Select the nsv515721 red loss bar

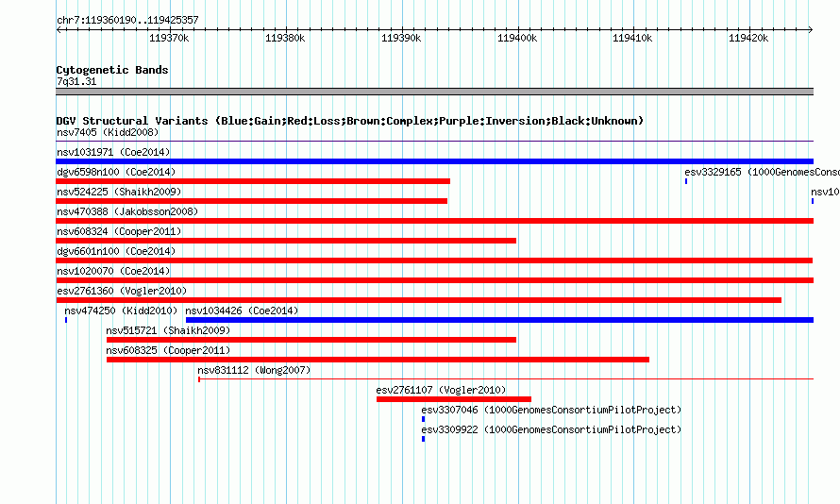(x=311, y=340)
